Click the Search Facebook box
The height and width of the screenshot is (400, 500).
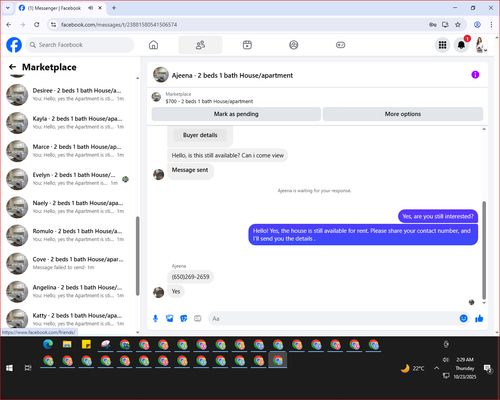point(80,45)
